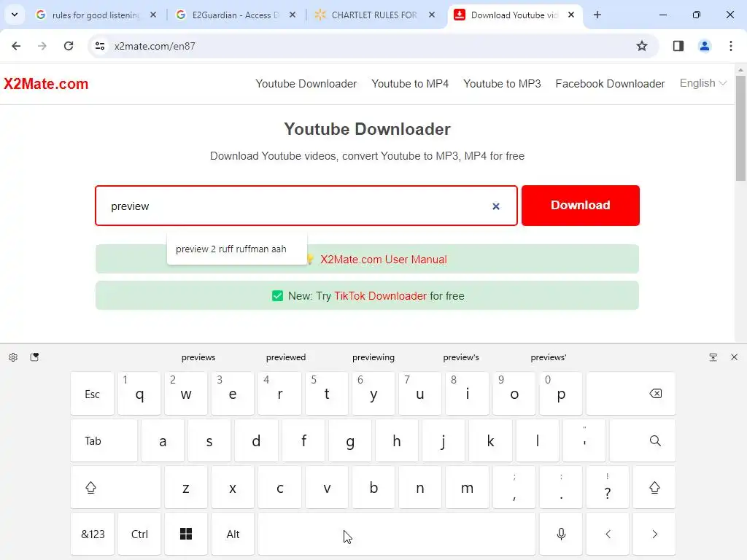
Task: Select suggestion 'preview 2 ruff ruffman aah'
Action: click(237, 249)
